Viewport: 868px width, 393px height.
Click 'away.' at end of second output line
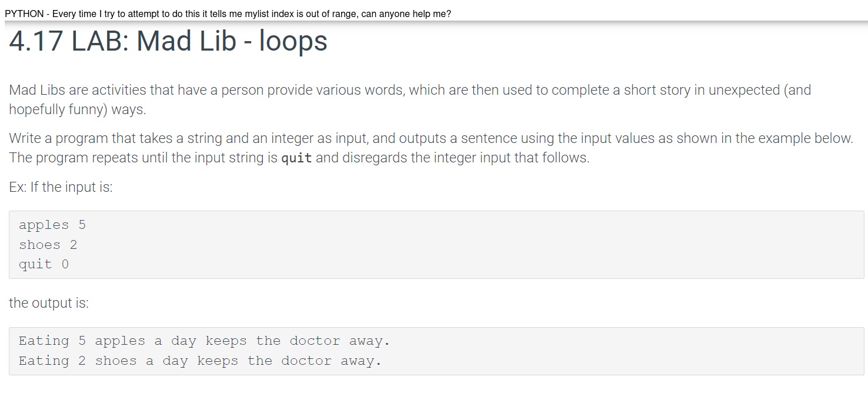click(x=361, y=361)
